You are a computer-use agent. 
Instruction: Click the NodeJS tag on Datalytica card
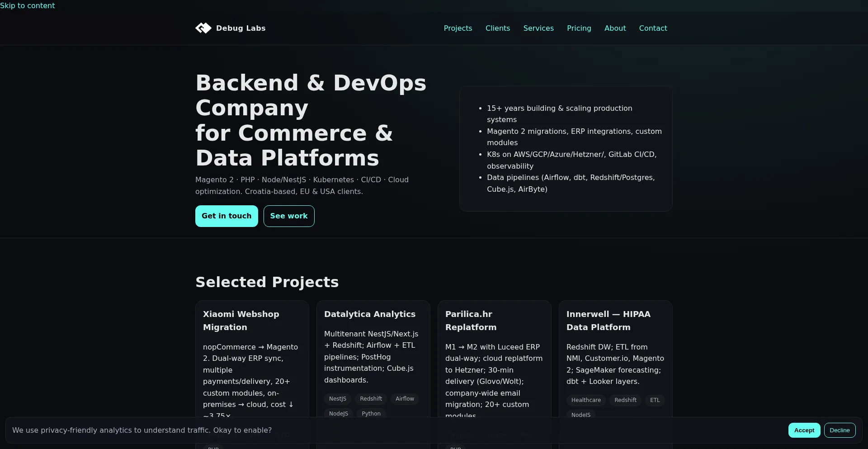tap(339, 414)
